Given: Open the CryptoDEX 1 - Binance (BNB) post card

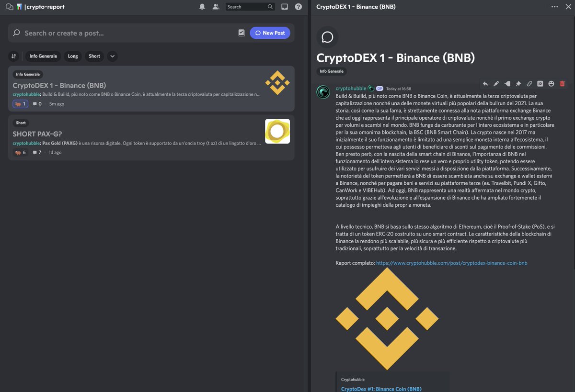Looking at the screenshot, I should click(x=151, y=89).
